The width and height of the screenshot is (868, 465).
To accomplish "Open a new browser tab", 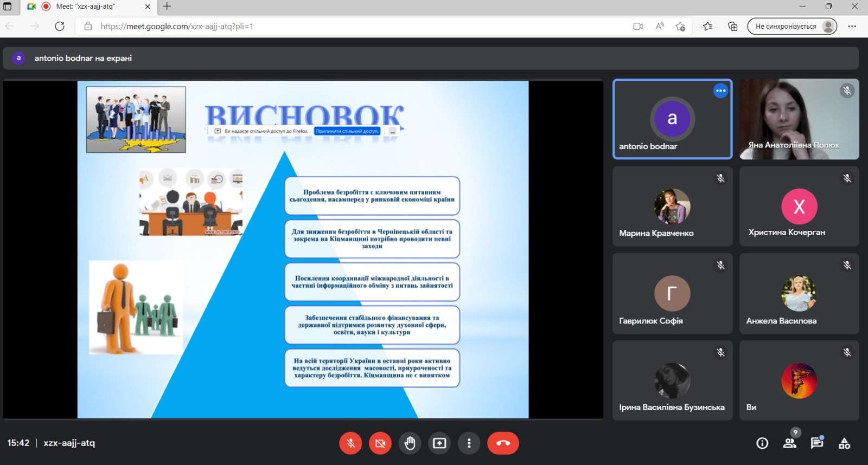I will point(167,7).
